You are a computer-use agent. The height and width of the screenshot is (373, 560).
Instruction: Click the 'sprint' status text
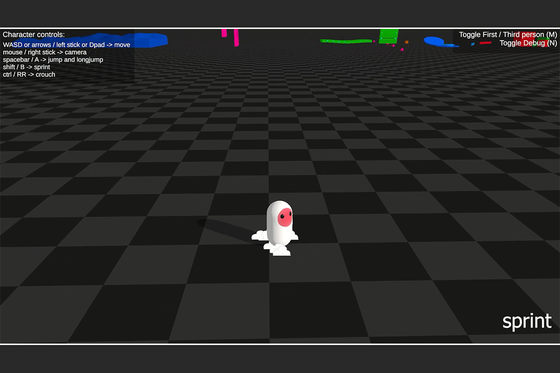(x=527, y=322)
